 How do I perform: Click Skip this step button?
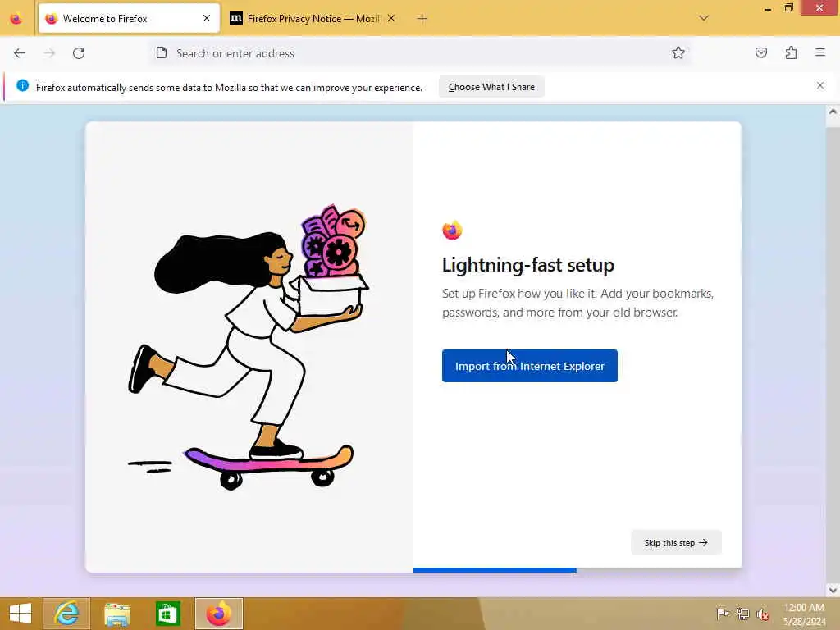click(676, 543)
